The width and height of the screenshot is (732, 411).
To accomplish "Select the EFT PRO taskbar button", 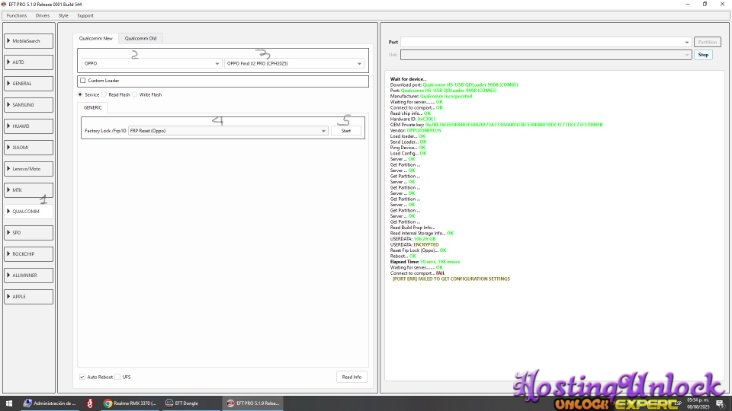I will click(x=253, y=403).
